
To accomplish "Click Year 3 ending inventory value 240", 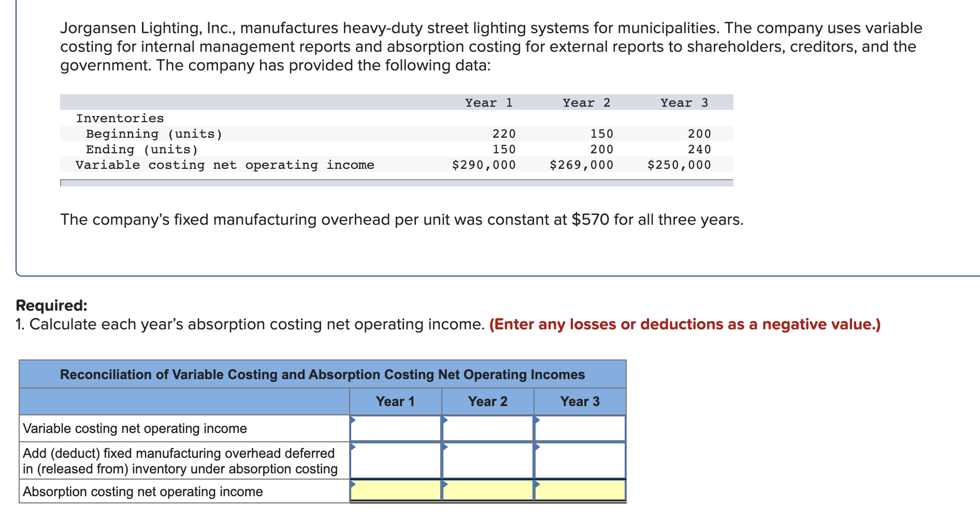I will click(x=699, y=149).
